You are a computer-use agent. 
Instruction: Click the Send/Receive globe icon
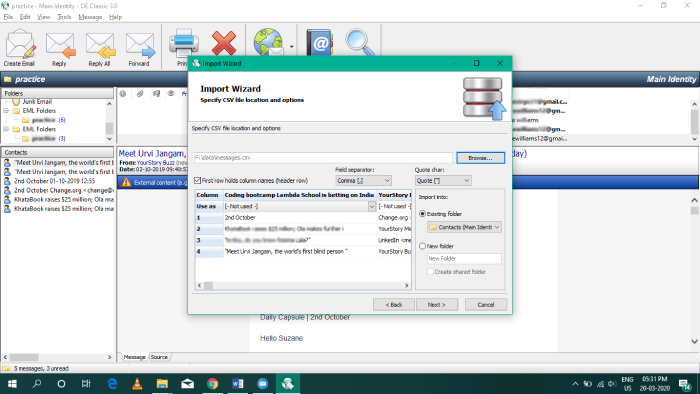(268, 42)
